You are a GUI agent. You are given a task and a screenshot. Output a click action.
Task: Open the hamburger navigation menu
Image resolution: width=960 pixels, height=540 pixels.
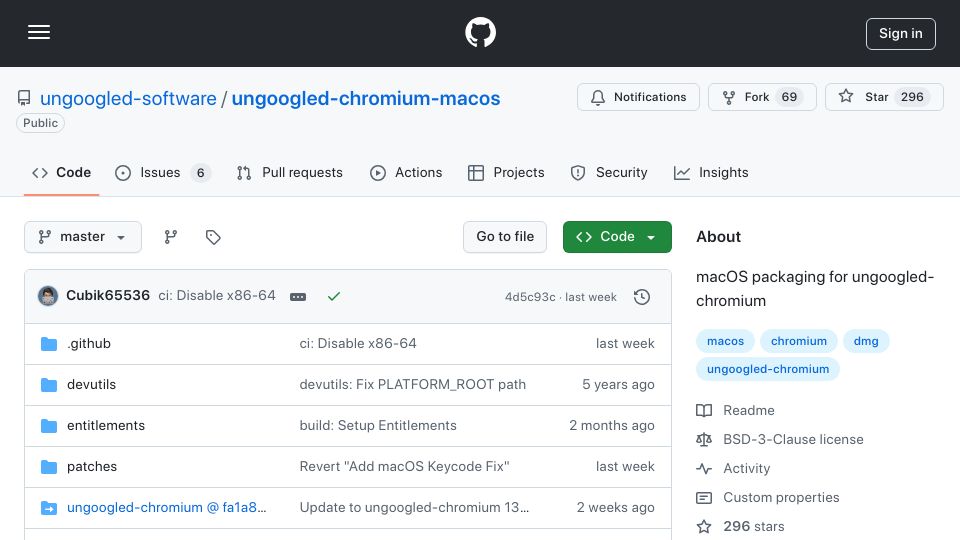[x=39, y=32]
